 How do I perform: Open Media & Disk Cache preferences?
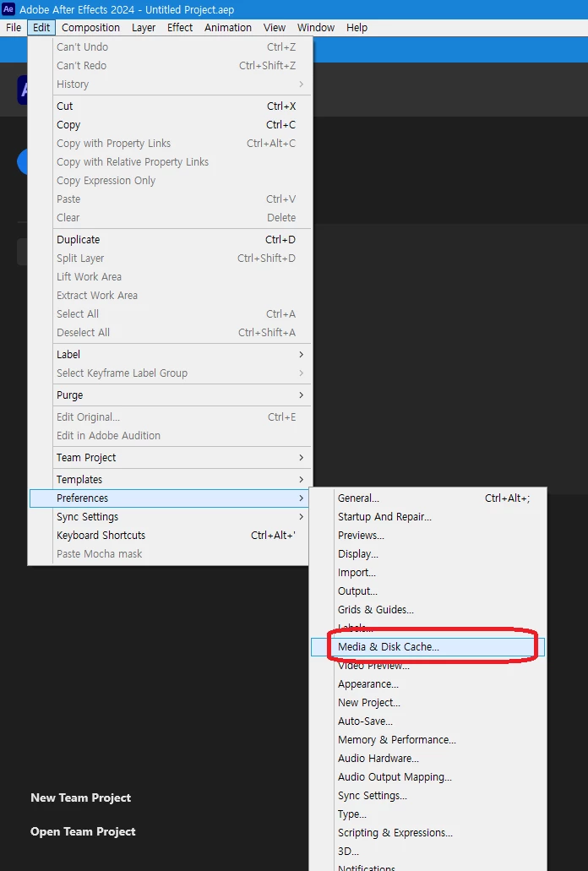[x=427, y=646]
